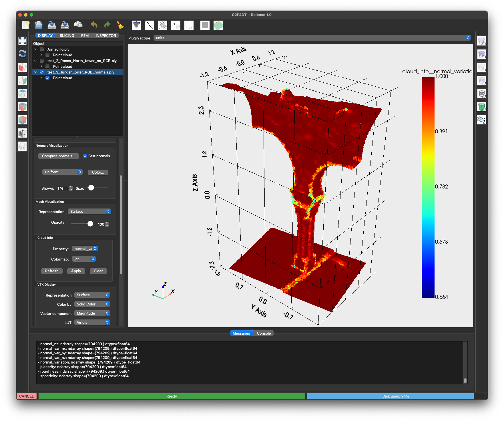Click the cloud icon in the toolbar
The image size is (504, 421).
[78, 25]
